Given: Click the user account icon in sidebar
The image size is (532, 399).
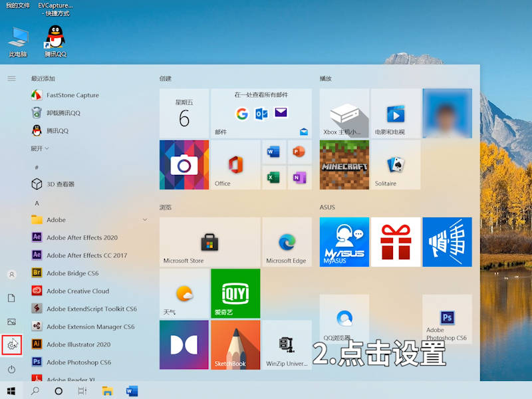Looking at the screenshot, I should (x=11, y=274).
